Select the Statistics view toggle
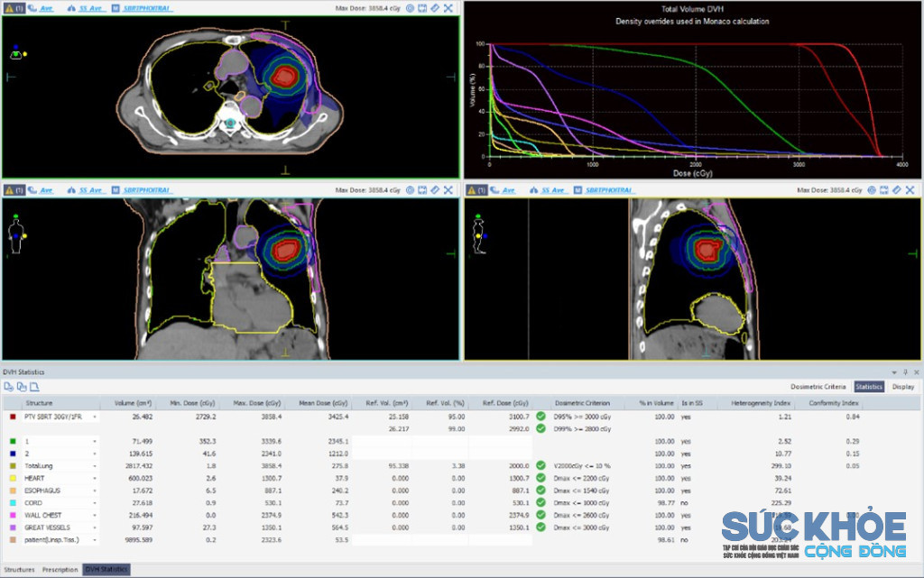The height and width of the screenshot is (578, 924). (x=869, y=387)
